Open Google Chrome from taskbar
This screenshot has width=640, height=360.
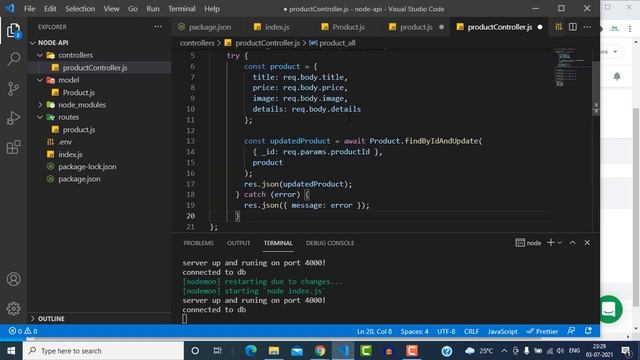(320, 351)
